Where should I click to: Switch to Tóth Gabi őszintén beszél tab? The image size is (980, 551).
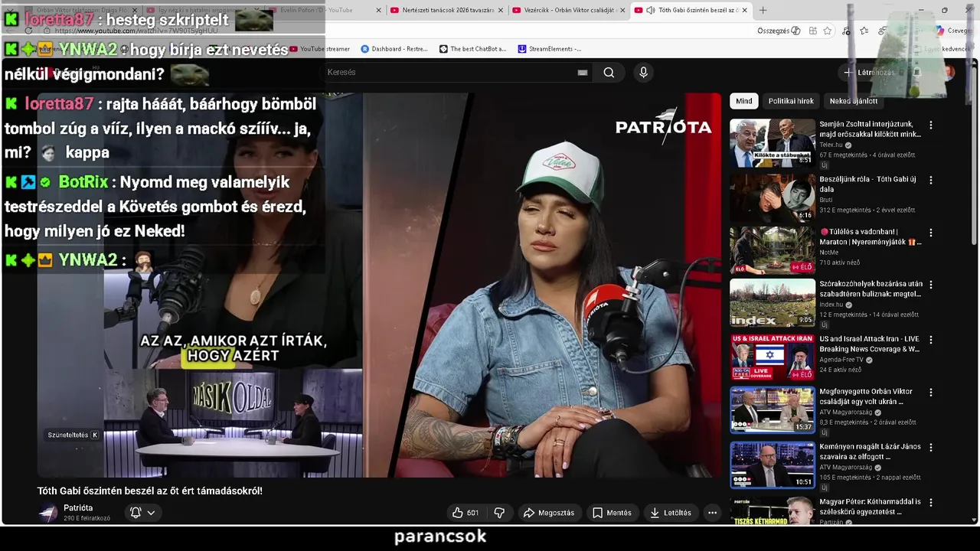click(x=691, y=10)
